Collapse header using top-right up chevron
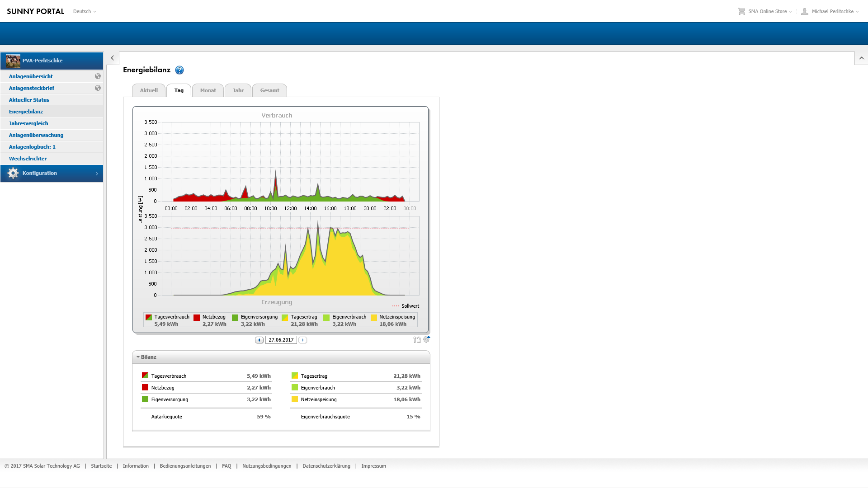 (861, 58)
